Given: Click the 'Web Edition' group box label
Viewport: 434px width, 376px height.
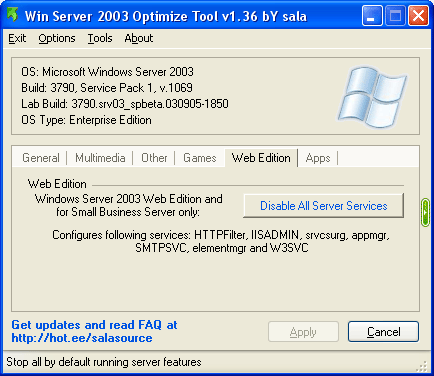Looking at the screenshot, I should [57, 184].
